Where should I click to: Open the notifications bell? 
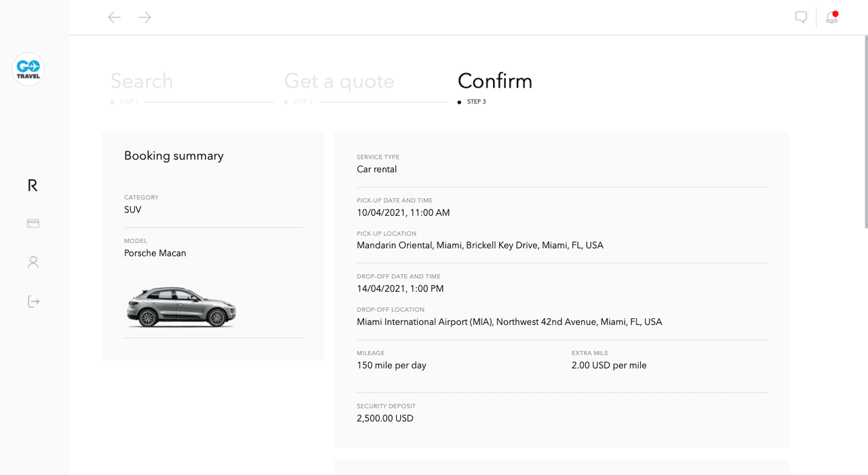coord(831,18)
